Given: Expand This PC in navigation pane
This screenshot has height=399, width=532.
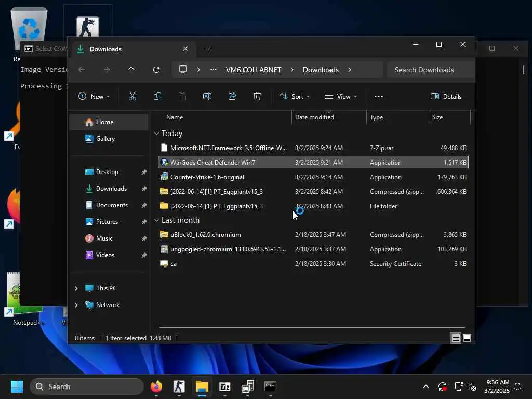Looking at the screenshot, I should pos(76,288).
